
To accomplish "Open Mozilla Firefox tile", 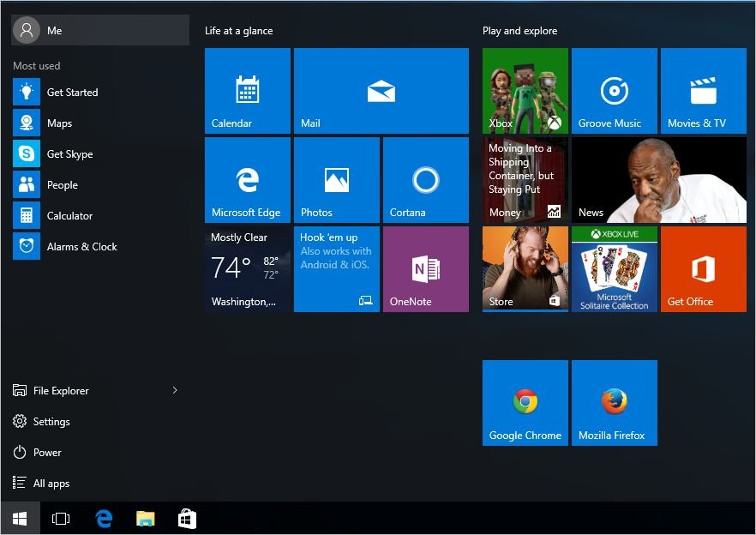I will (x=614, y=403).
